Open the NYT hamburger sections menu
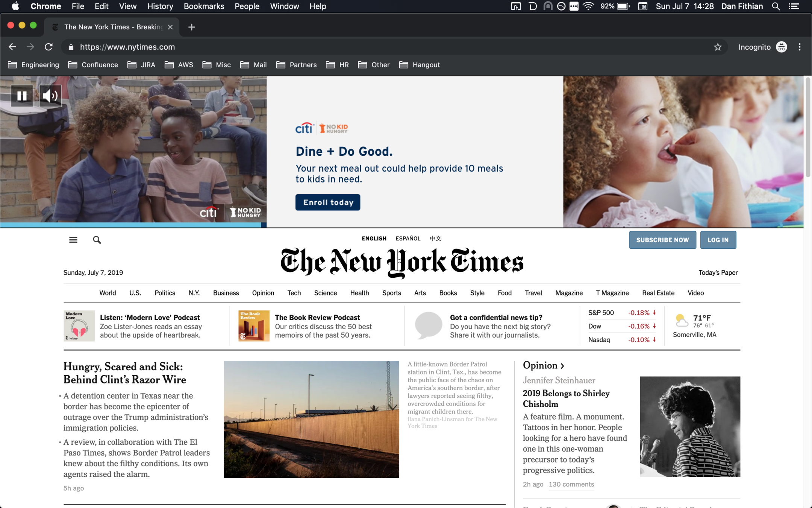This screenshot has height=508, width=812. [x=73, y=240]
